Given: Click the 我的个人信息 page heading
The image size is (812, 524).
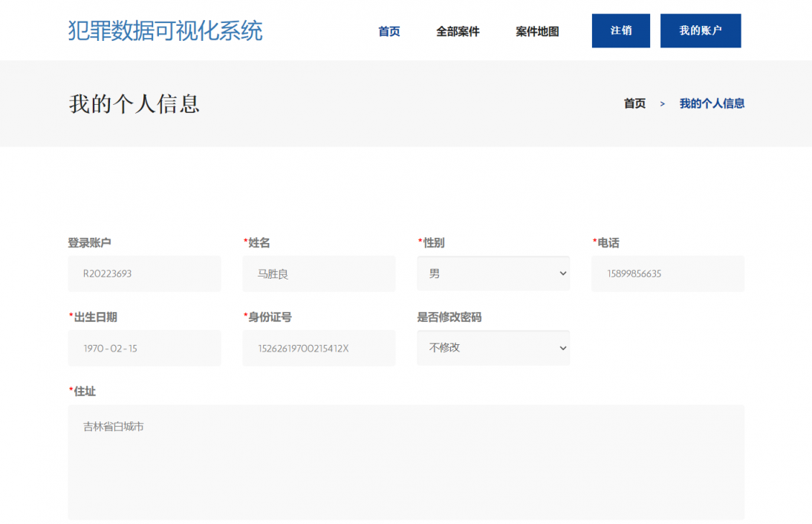Looking at the screenshot, I should click(x=134, y=103).
